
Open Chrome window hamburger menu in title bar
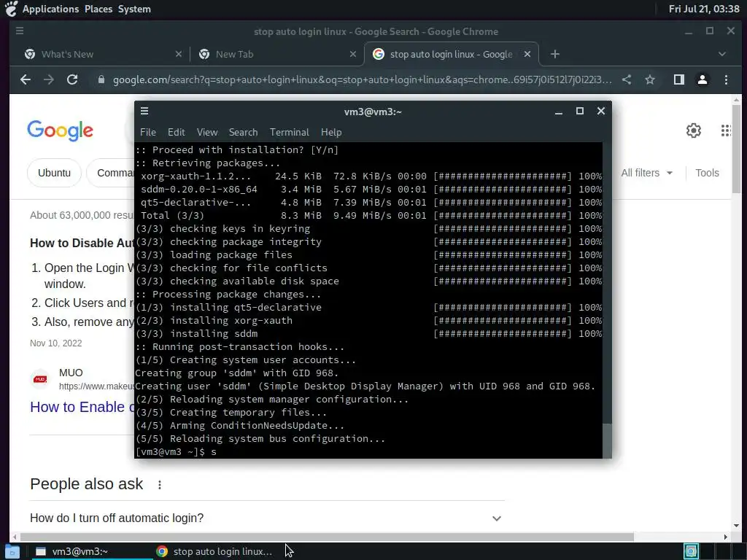pos(20,31)
